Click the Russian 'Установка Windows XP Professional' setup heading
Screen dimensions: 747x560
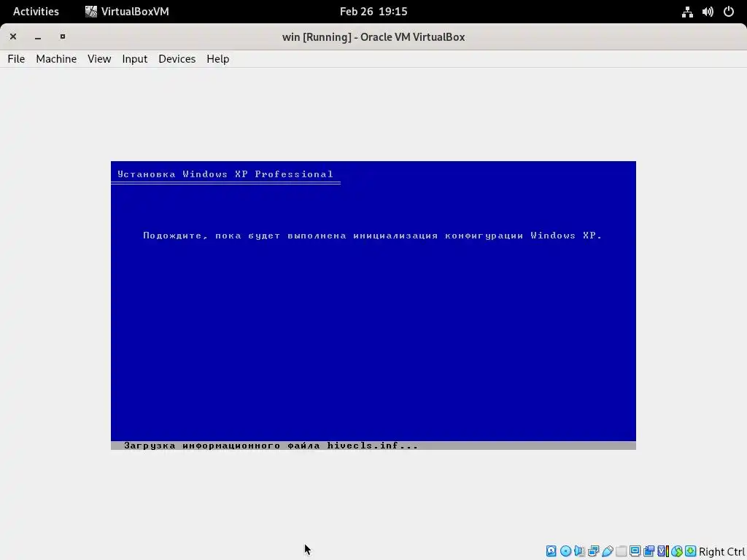(225, 174)
